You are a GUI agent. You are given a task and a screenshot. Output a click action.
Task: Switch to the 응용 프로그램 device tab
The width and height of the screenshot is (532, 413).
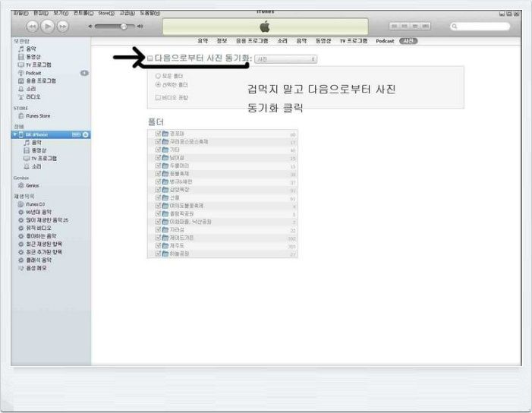252,41
